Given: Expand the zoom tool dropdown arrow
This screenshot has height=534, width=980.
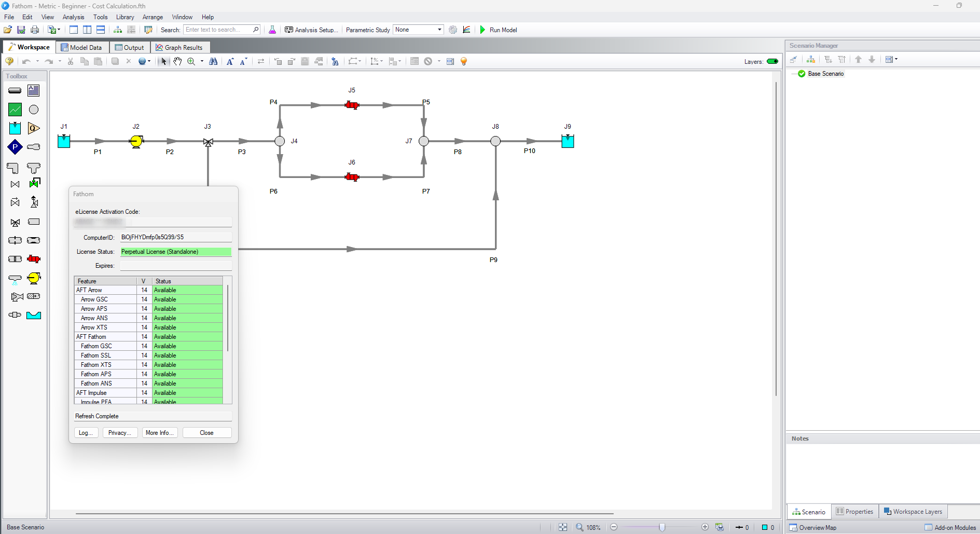Looking at the screenshot, I should pos(202,61).
